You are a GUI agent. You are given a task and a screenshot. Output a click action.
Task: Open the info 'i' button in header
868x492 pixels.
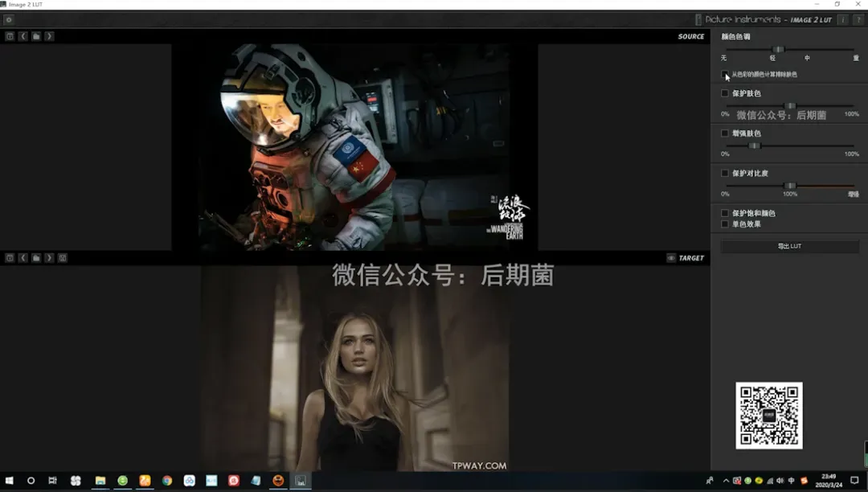coord(843,20)
